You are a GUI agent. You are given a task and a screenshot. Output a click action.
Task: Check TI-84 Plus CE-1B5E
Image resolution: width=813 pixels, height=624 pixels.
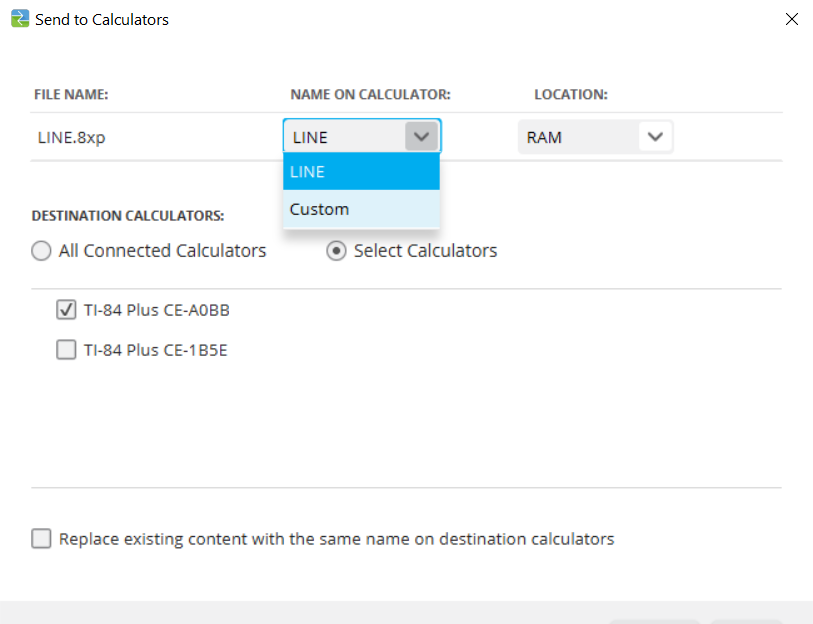66,350
